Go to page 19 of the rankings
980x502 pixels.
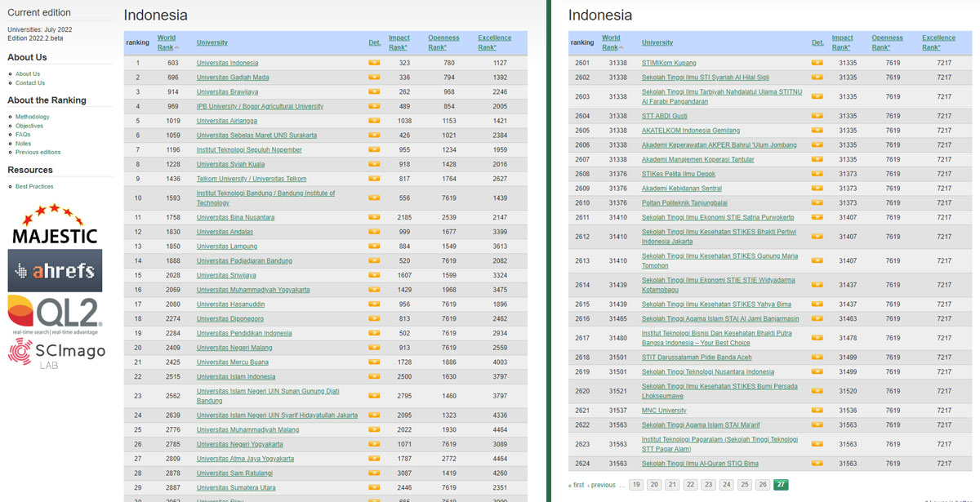tap(635, 484)
